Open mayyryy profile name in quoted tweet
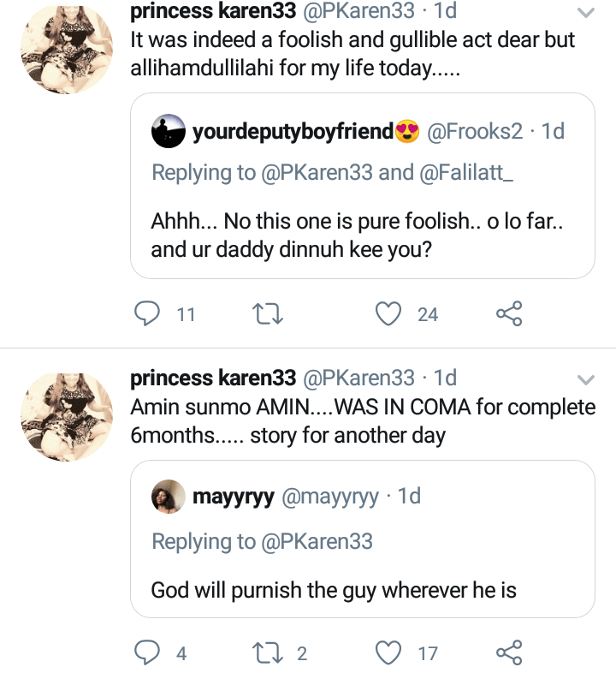The height and width of the screenshot is (679, 616). [x=234, y=497]
